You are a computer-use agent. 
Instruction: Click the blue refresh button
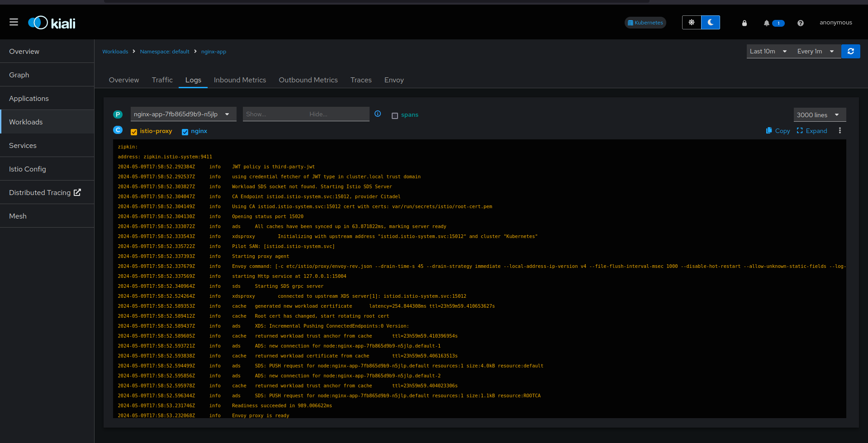(x=850, y=52)
